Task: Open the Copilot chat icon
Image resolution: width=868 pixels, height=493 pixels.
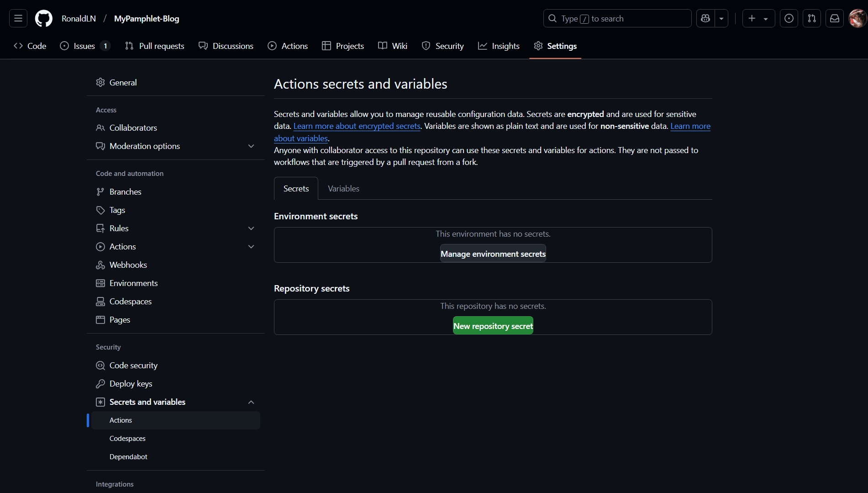Action: click(705, 18)
